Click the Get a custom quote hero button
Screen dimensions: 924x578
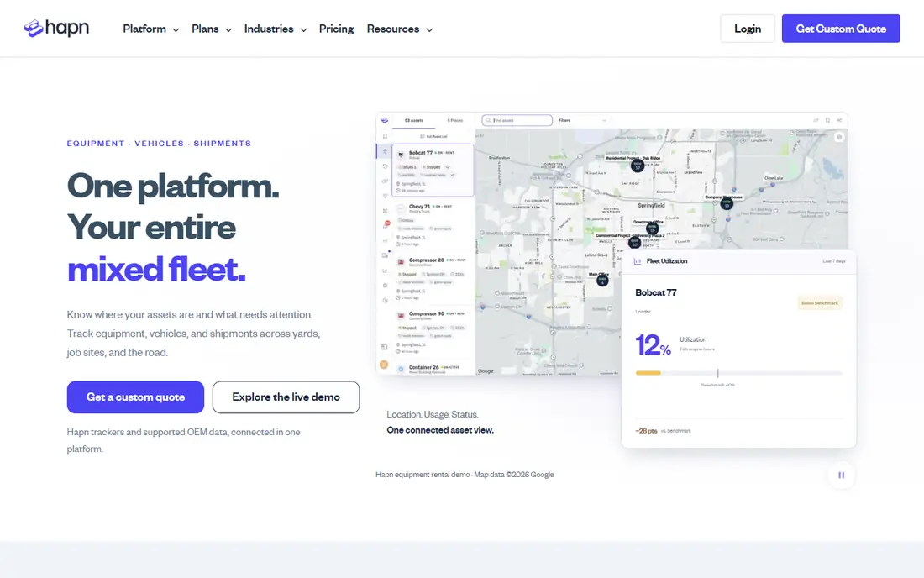(x=135, y=397)
